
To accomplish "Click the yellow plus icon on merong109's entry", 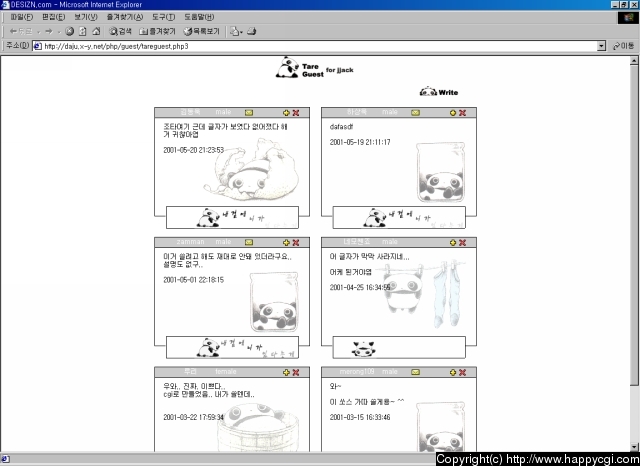I will [453, 372].
